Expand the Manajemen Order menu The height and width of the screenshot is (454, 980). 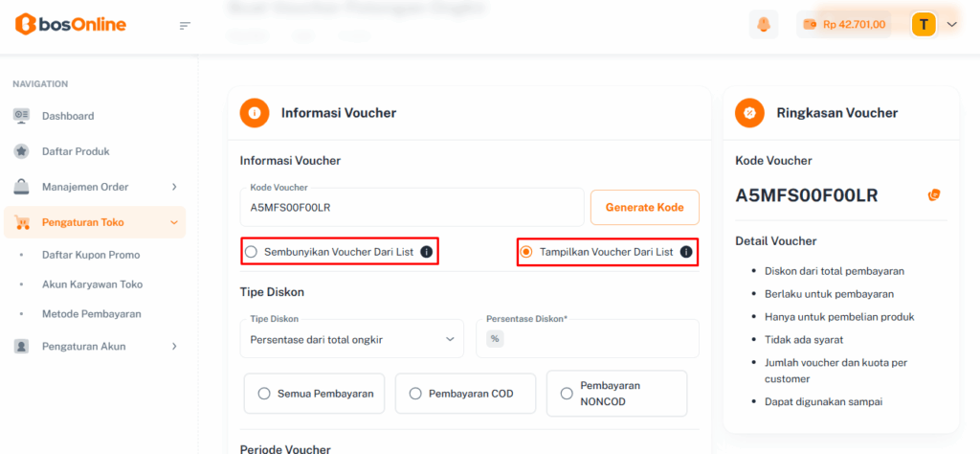[174, 187]
